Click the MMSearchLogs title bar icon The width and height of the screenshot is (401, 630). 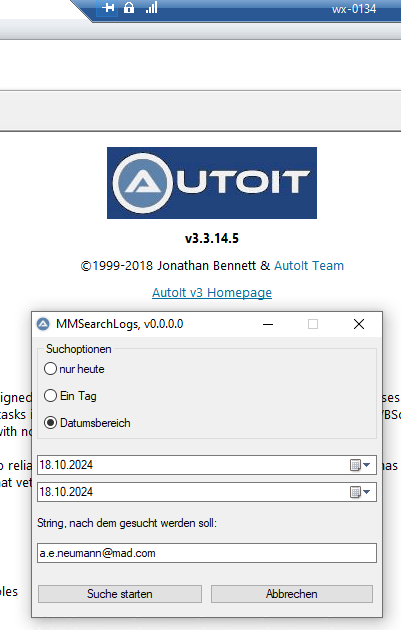pos(43,324)
